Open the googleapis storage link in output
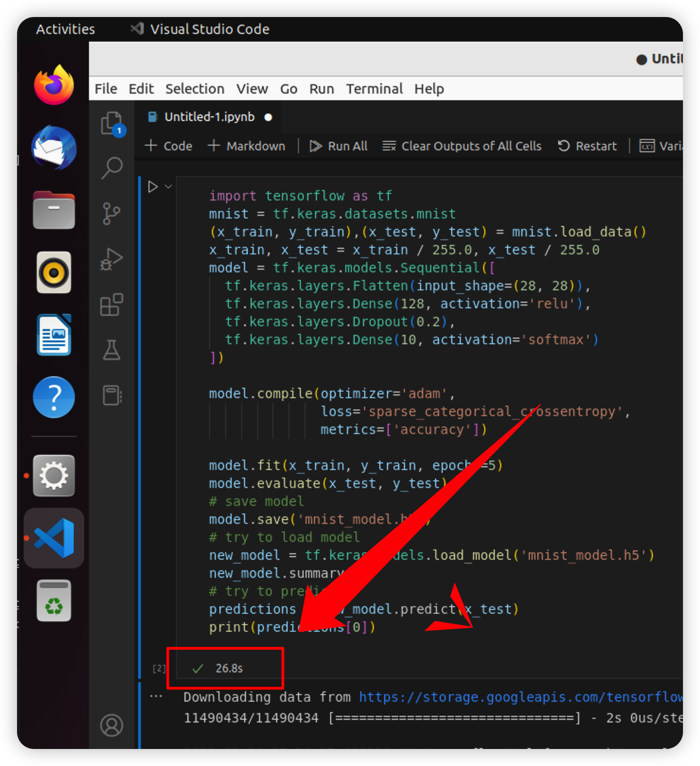This screenshot has height=766, width=700. (x=520, y=697)
